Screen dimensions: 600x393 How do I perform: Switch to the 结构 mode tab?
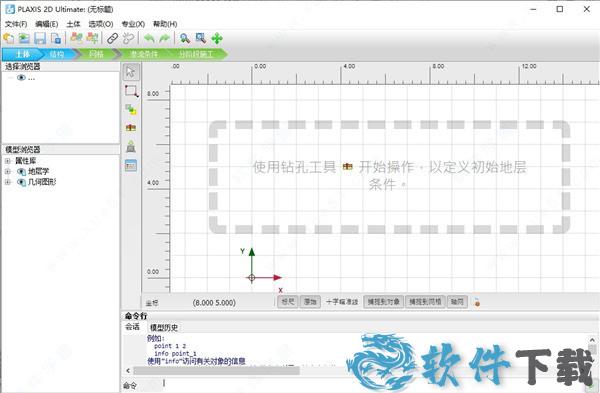(x=57, y=54)
